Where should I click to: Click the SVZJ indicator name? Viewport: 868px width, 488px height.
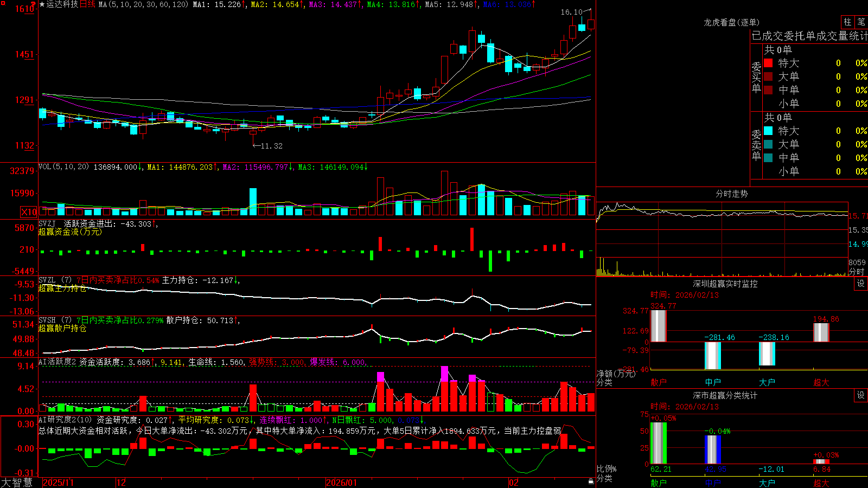coord(47,223)
